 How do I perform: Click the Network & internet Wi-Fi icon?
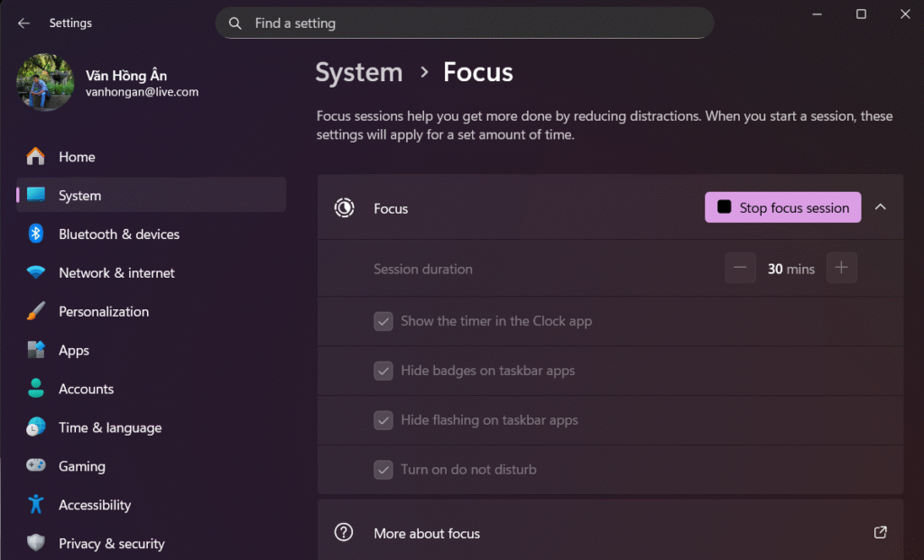[x=36, y=273]
